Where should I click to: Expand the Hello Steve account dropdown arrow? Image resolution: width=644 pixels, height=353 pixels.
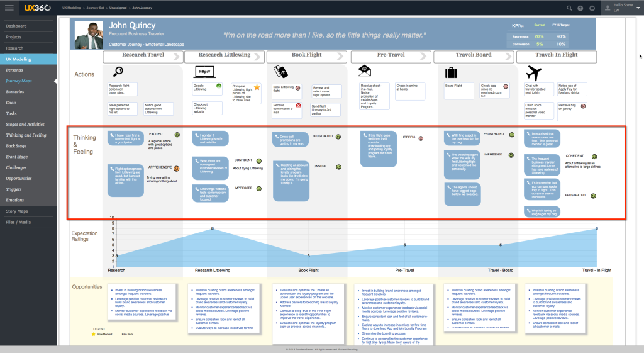coord(638,8)
